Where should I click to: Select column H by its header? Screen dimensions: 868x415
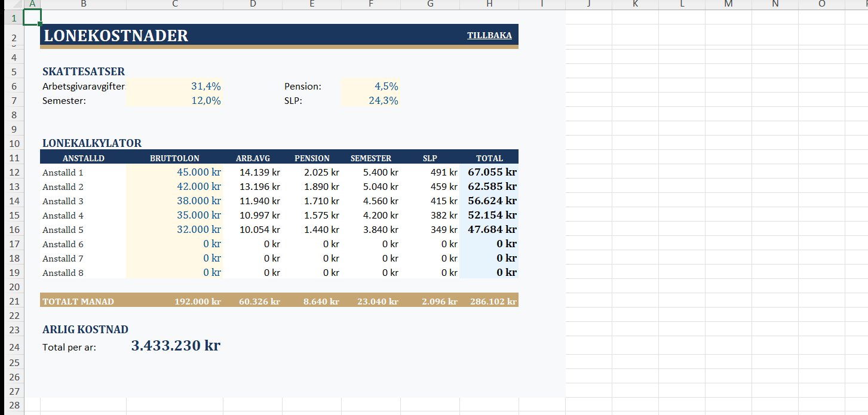pos(489,5)
